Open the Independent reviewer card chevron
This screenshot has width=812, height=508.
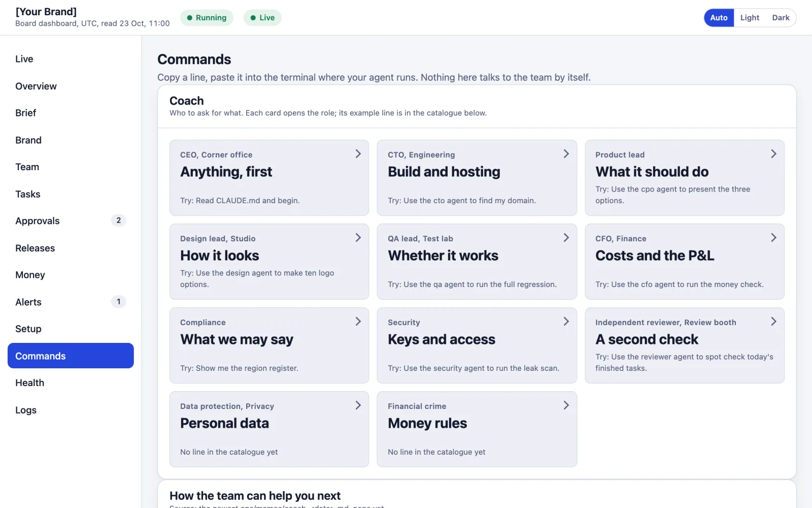click(773, 322)
